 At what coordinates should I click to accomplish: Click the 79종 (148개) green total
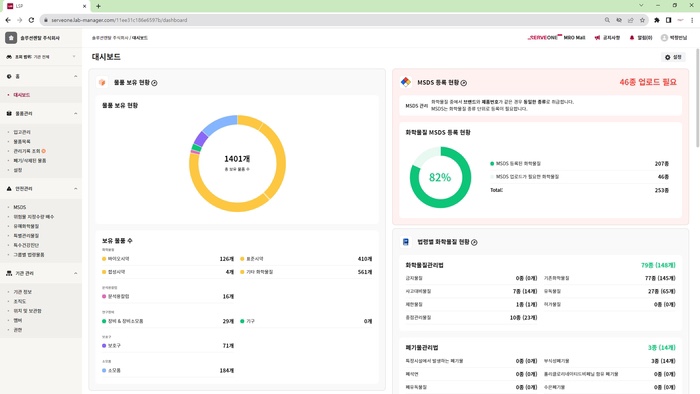658,265
